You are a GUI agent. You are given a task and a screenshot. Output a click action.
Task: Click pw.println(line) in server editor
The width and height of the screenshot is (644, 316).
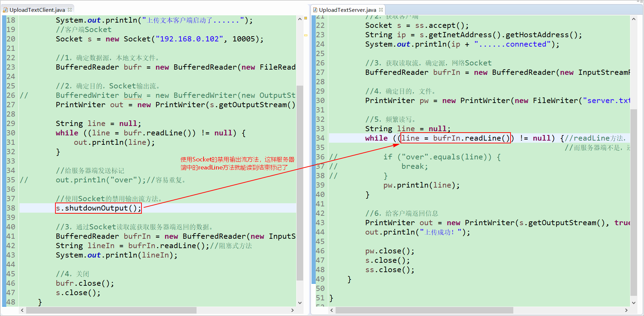pos(422,185)
